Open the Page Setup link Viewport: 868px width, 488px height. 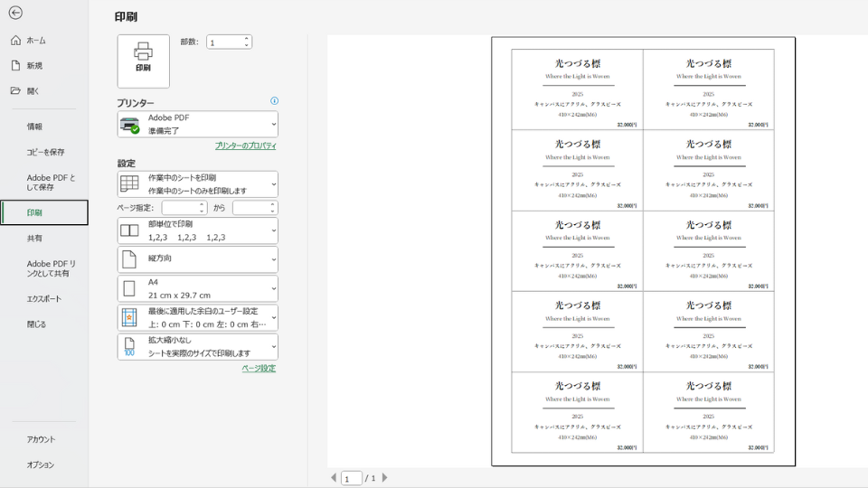pos(259,369)
